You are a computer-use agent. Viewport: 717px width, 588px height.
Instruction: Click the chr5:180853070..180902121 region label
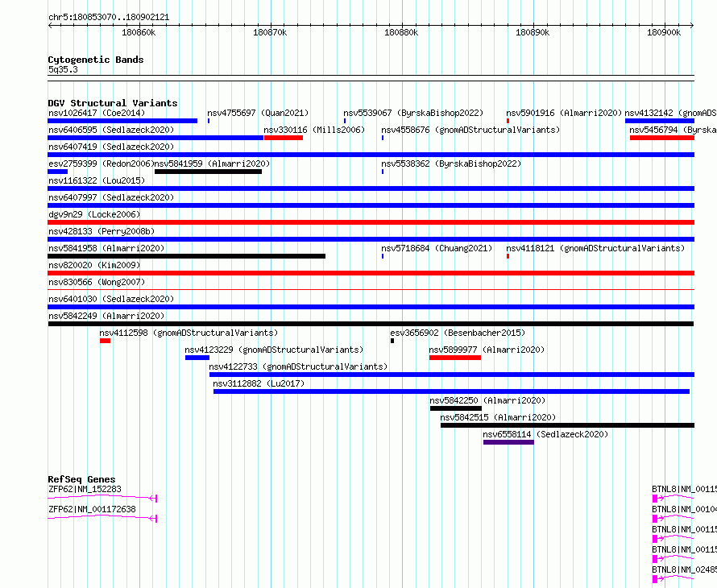tap(109, 18)
